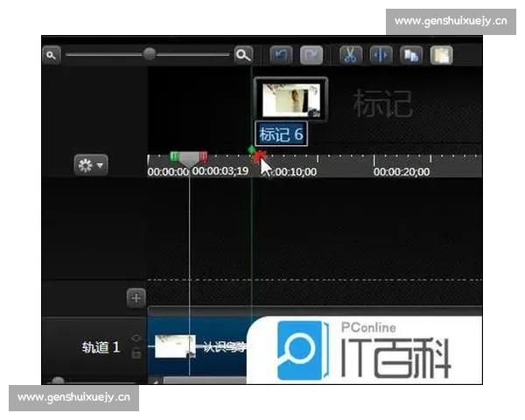Click the red selection end handle
525x420 pixels.
point(203,157)
